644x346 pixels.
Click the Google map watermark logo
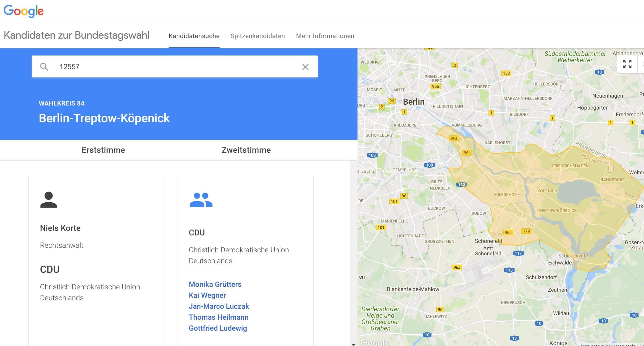point(374,342)
